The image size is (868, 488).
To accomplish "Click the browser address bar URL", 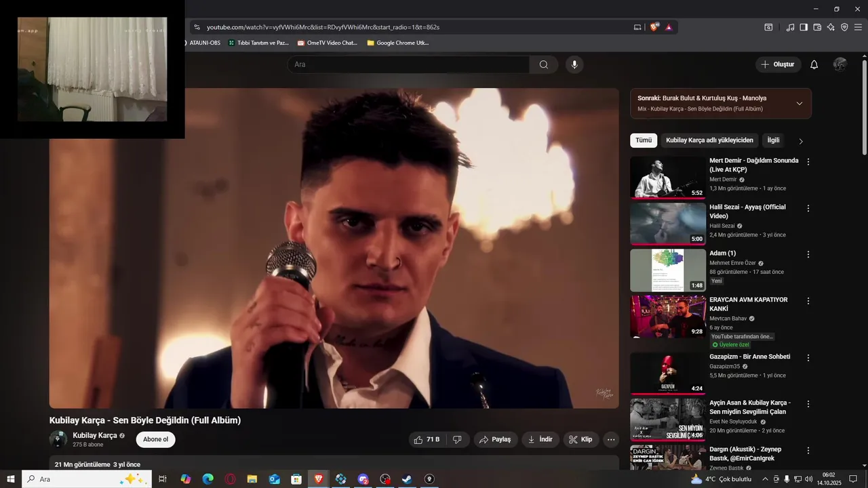I will point(323,27).
